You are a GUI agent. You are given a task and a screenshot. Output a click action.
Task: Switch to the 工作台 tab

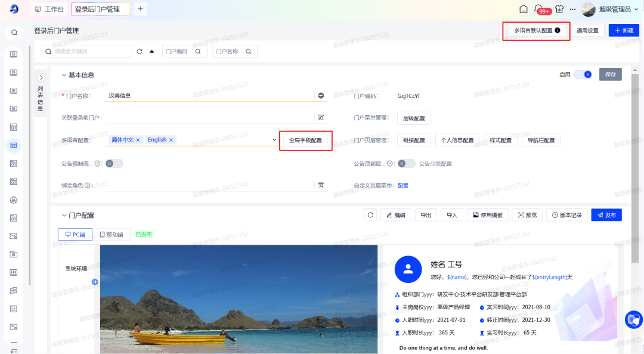51,9
